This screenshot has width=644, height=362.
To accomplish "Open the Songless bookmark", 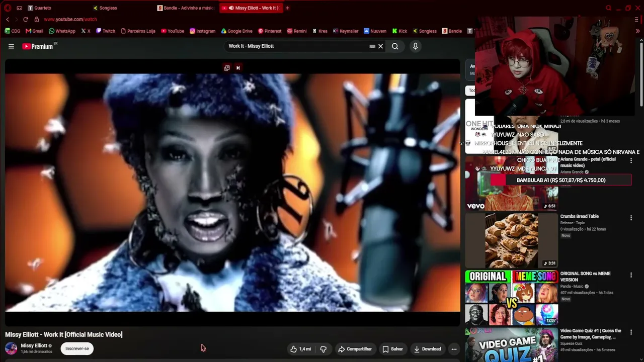I will coord(425,31).
